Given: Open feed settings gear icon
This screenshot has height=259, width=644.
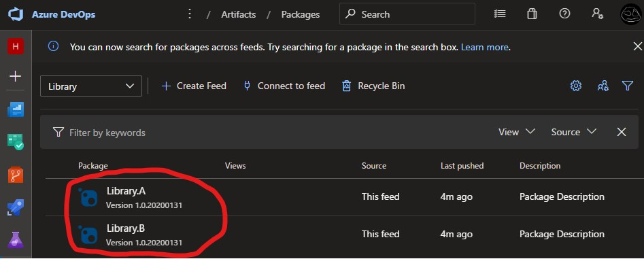Looking at the screenshot, I should [576, 86].
